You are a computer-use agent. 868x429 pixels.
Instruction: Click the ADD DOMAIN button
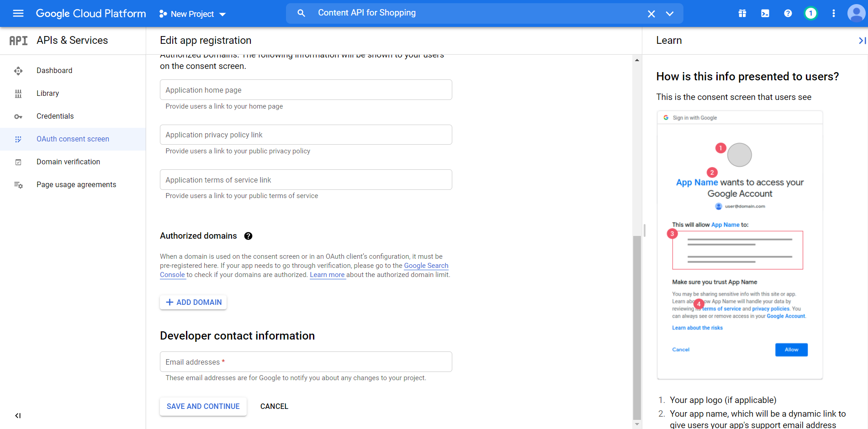tap(193, 302)
